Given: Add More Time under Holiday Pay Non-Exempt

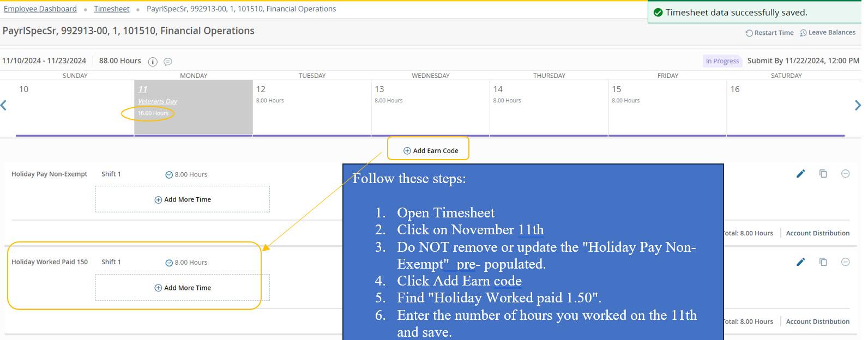Looking at the screenshot, I should [x=183, y=199].
